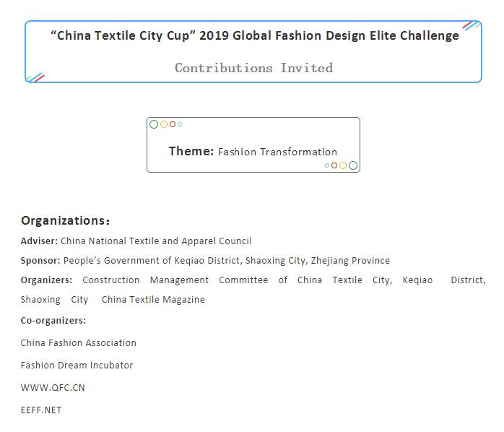This screenshot has width=504, height=432.
Task: Click the "China Fashion Association" line
Action: pyautogui.click(x=78, y=343)
